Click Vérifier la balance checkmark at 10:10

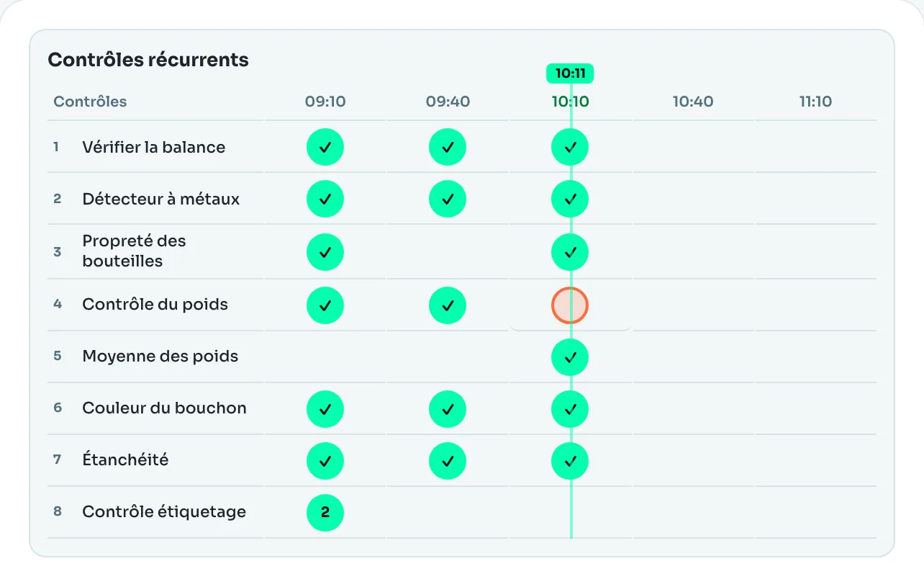click(x=570, y=147)
